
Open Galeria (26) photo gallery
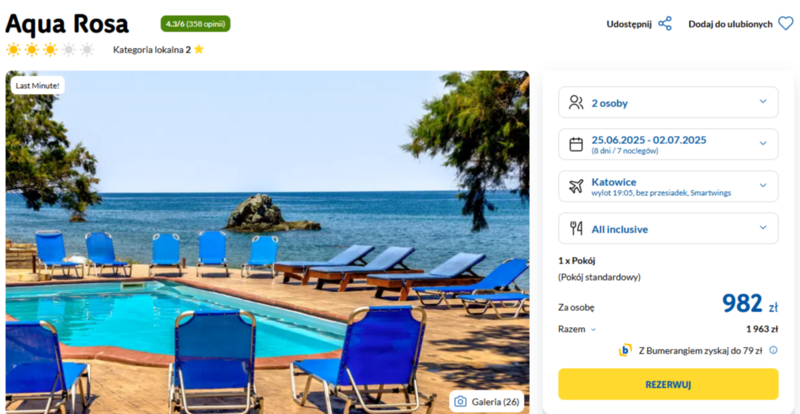[x=486, y=401]
